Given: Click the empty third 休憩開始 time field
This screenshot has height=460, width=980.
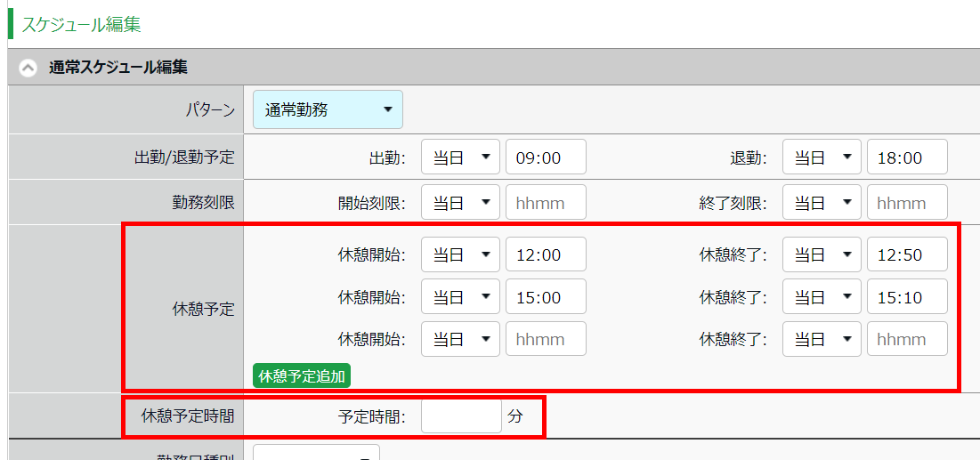Looking at the screenshot, I should [x=546, y=339].
